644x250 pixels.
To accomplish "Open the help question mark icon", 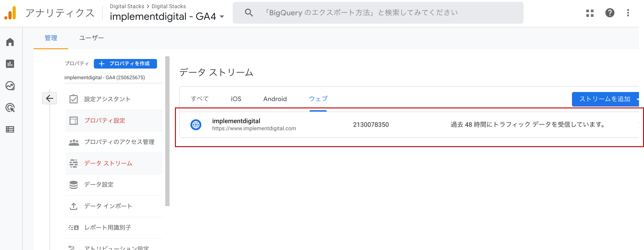I will (610, 13).
